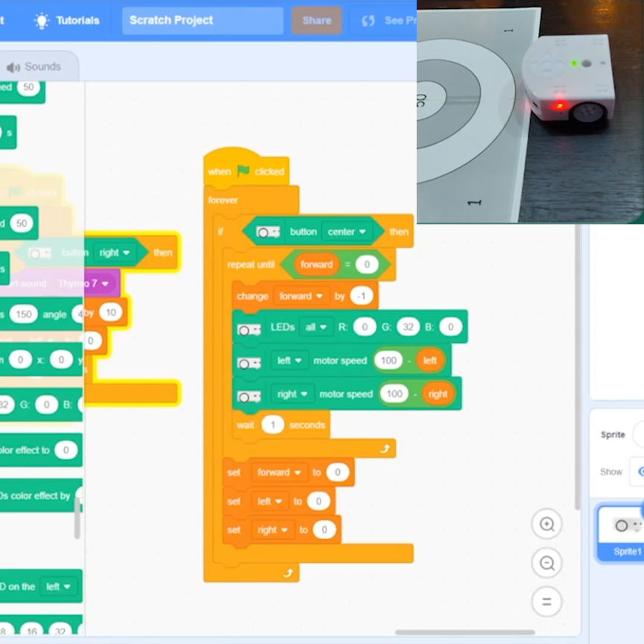
Task: Click the Share button
Action: click(316, 21)
